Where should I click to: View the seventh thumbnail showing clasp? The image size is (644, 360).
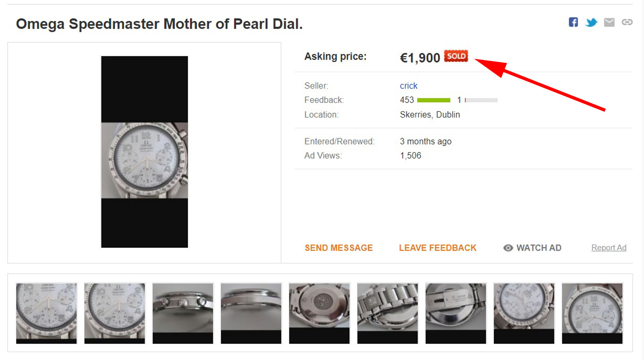click(456, 313)
